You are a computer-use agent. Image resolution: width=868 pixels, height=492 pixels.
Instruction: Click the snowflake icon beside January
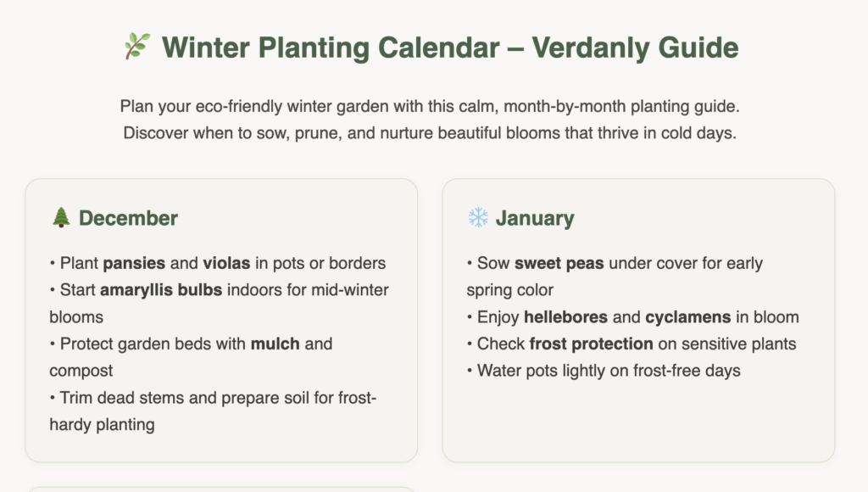[x=478, y=217]
